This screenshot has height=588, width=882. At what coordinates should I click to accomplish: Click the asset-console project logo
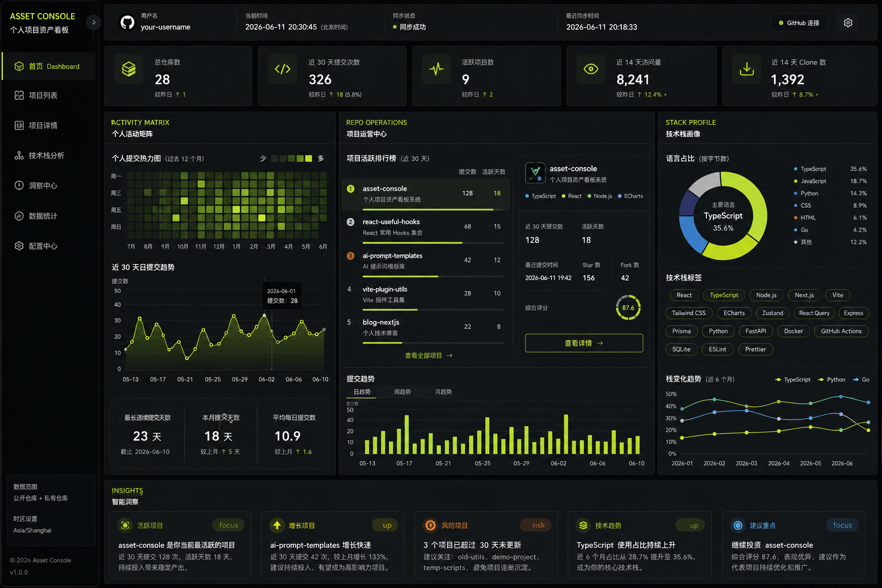click(535, 173)
